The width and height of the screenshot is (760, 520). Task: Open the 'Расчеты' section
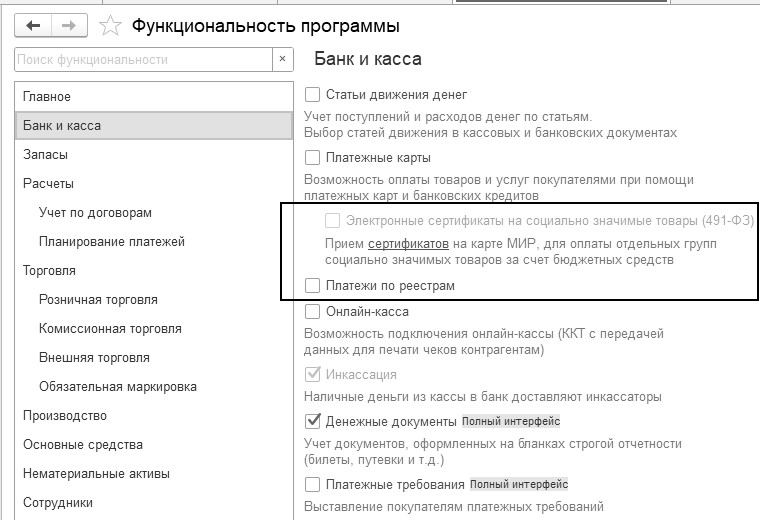point(154,184)
